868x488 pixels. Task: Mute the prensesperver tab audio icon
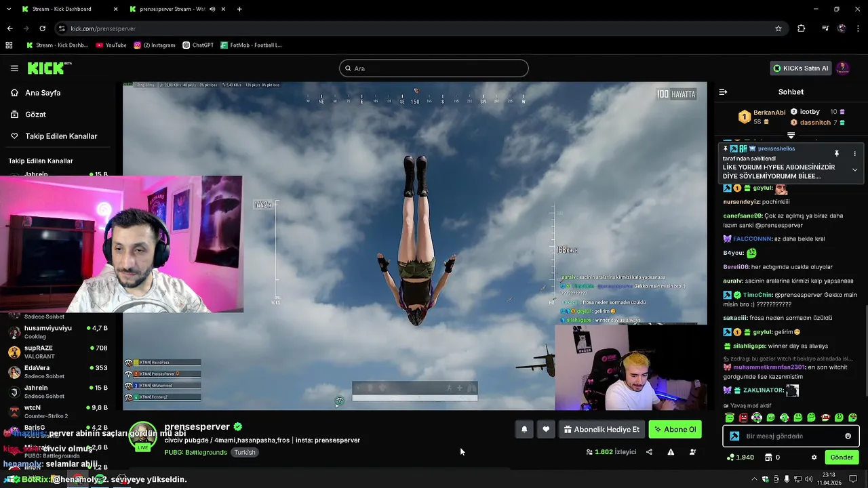[x=212, y=9]
